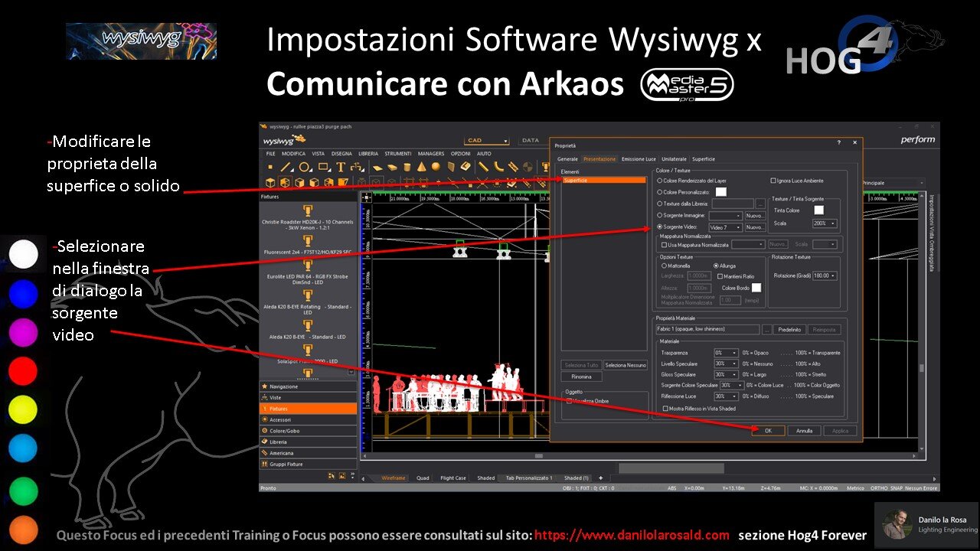Open the MANAGERS menu
This screenshot has width=980, height=551.
[x=431, y=154]
